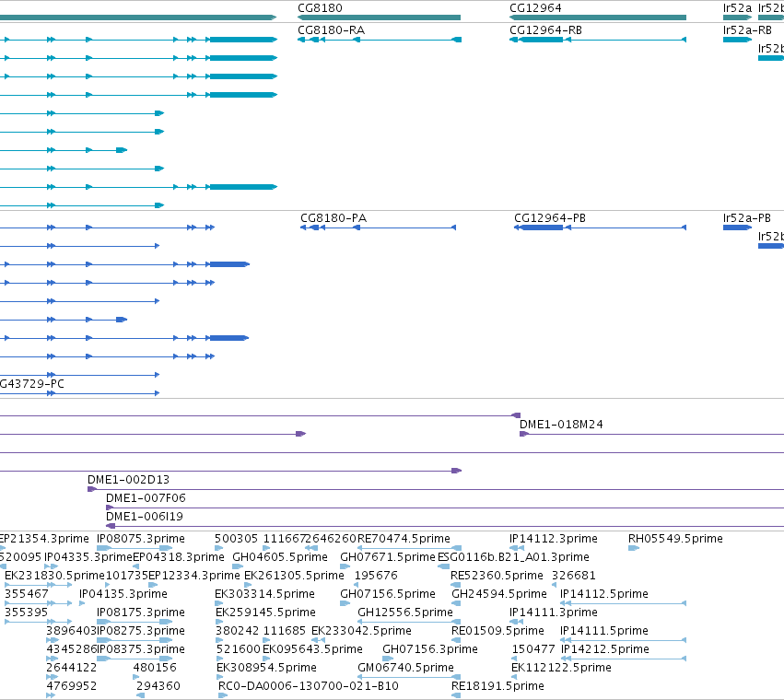Click the GH12556.5prime EST label
Screen dimensions: 784x700
(405, 612)
